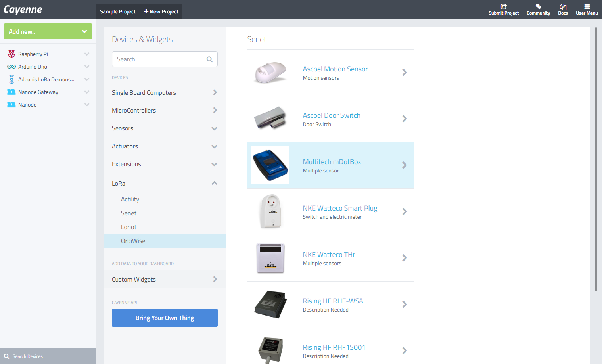Open the Add new.. dropdown
This screenshot has width=602, height=364.
[48, 31]
